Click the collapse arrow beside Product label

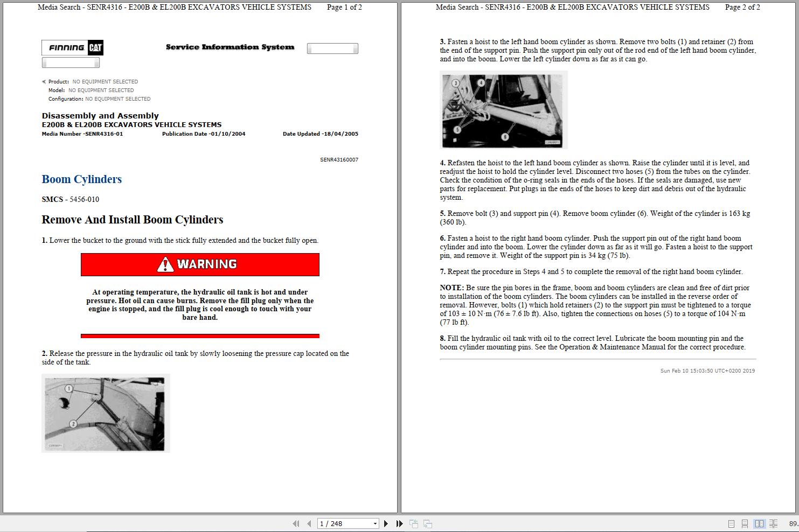pos(43,81)
